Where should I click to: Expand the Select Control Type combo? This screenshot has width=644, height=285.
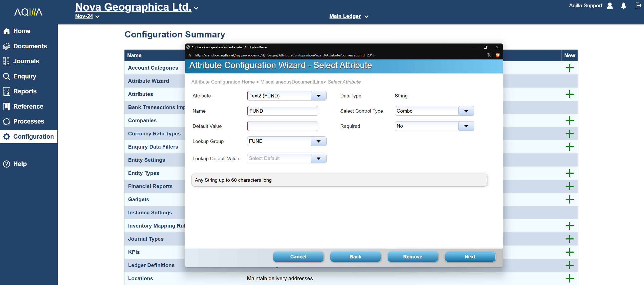pos(466,111)
